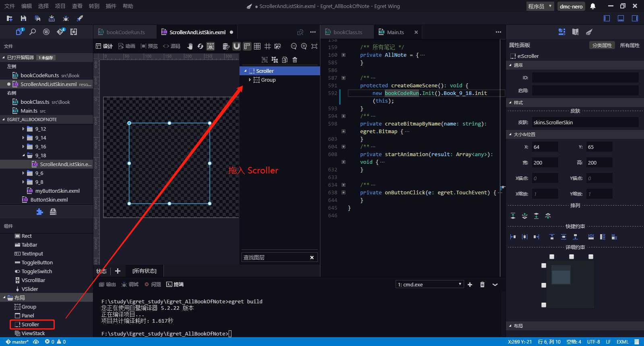Click the delete layer trash icon
This screenshot has width=644, height=346.
pyautogui.click(x=295, y=60)
